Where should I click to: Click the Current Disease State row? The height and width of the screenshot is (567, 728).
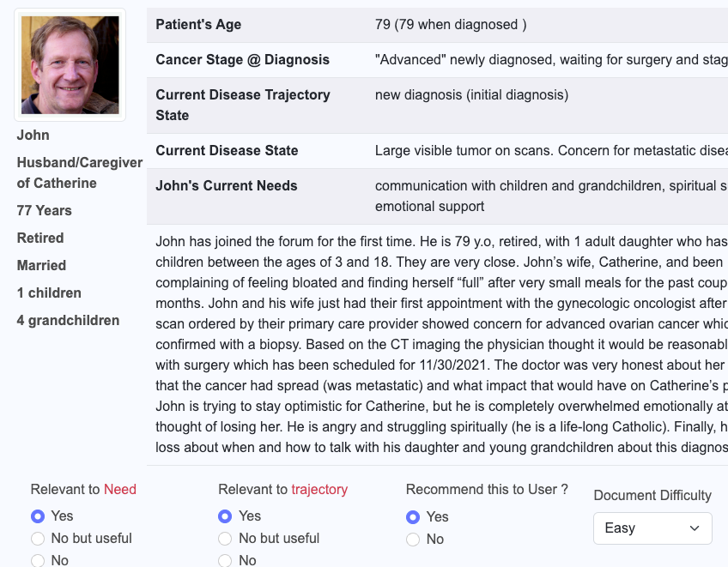pyautogui.click(x=437, y=151)
